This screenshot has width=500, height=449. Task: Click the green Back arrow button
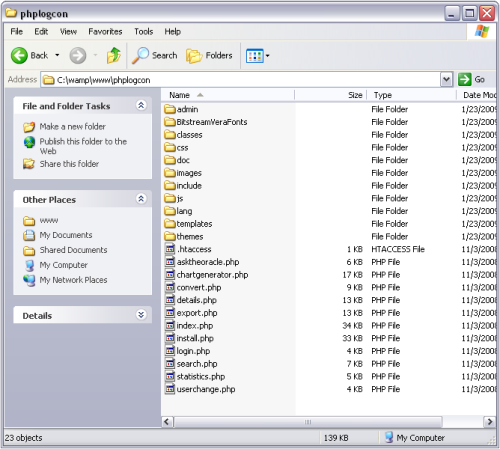(19, 55)
